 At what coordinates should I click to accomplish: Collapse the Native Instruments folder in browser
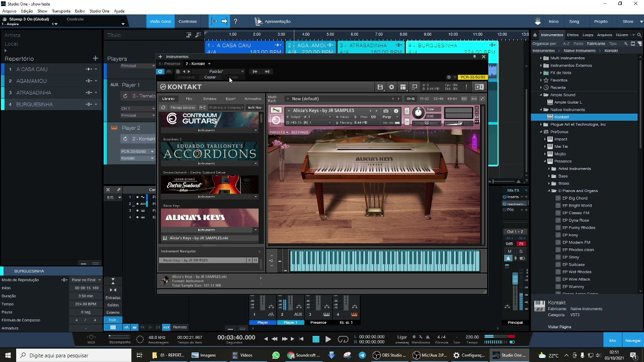(541, 110)
